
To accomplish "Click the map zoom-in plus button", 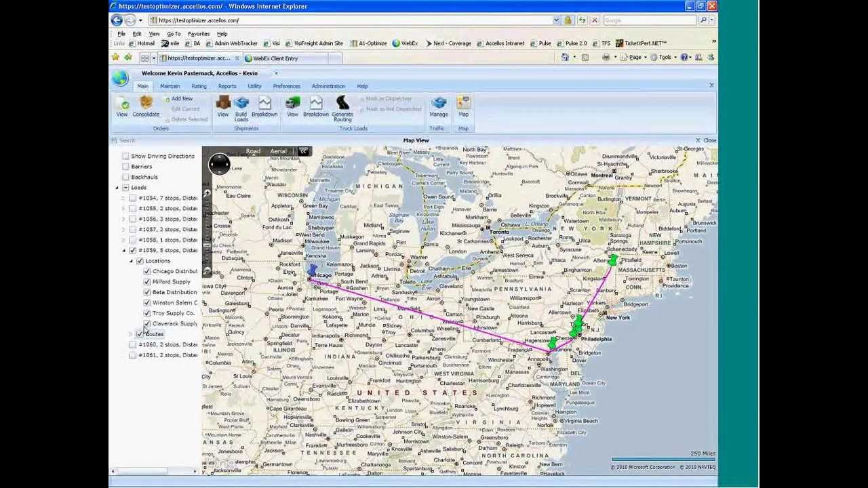I will click(x=208, y=194).
